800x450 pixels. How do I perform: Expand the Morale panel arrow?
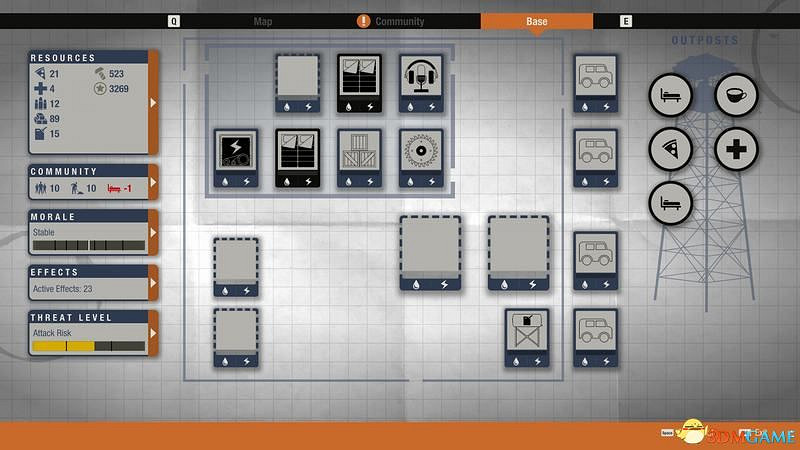[153, 232]
